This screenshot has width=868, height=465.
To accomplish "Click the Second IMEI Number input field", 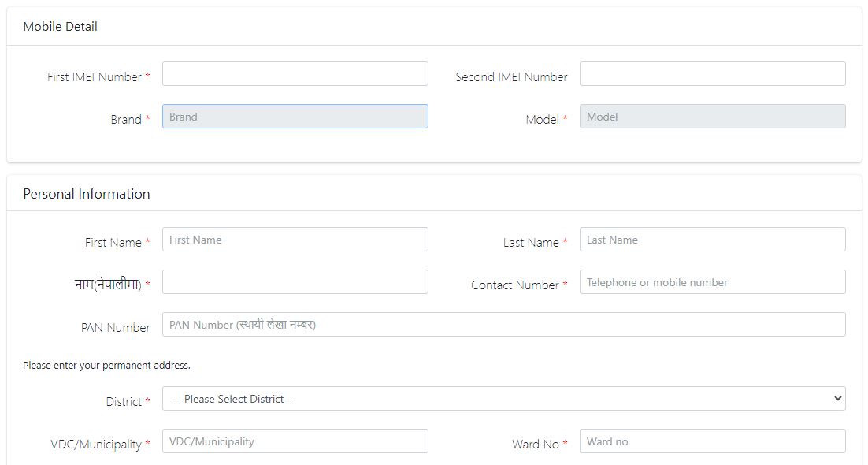I will click(x=712, y=73).
